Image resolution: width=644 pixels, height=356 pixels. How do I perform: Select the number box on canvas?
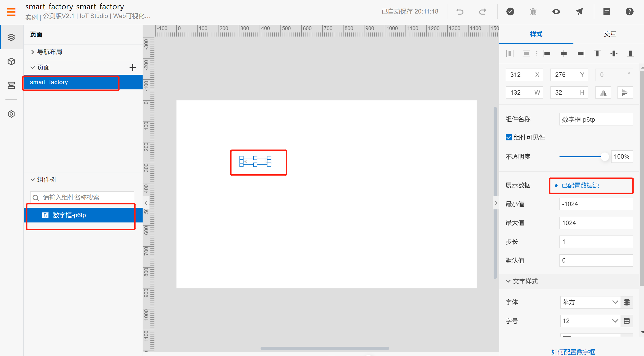[x=255, y=162]
